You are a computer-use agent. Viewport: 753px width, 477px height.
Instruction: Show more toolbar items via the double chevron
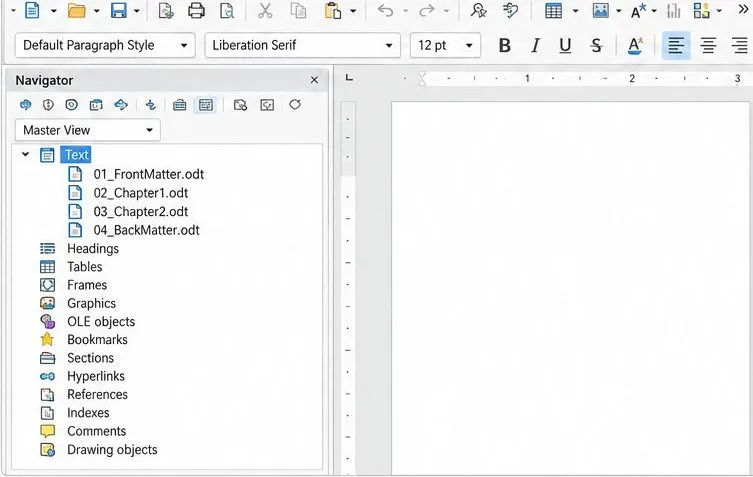(x=743, y=10)
